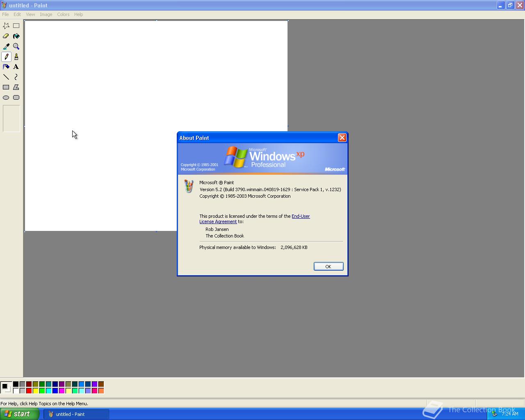Open the Edit menu
The width and height of the screenshot is (525, 420).
point(17,14)
